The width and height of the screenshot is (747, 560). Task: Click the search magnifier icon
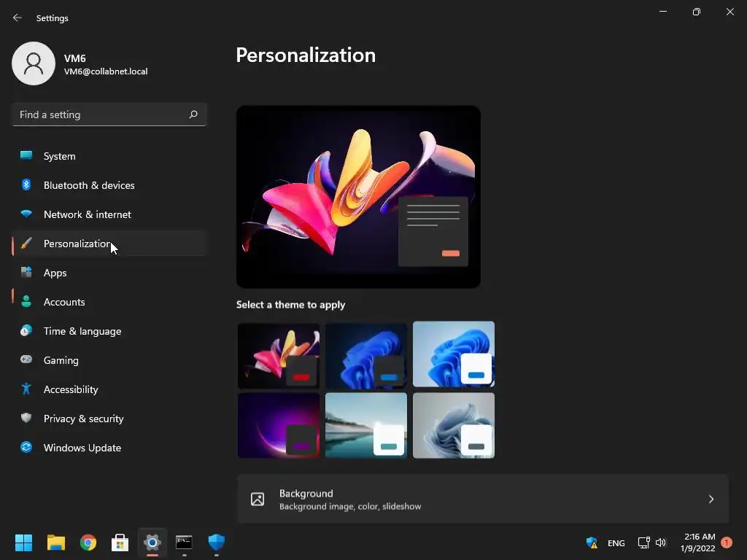pos(193,114)
